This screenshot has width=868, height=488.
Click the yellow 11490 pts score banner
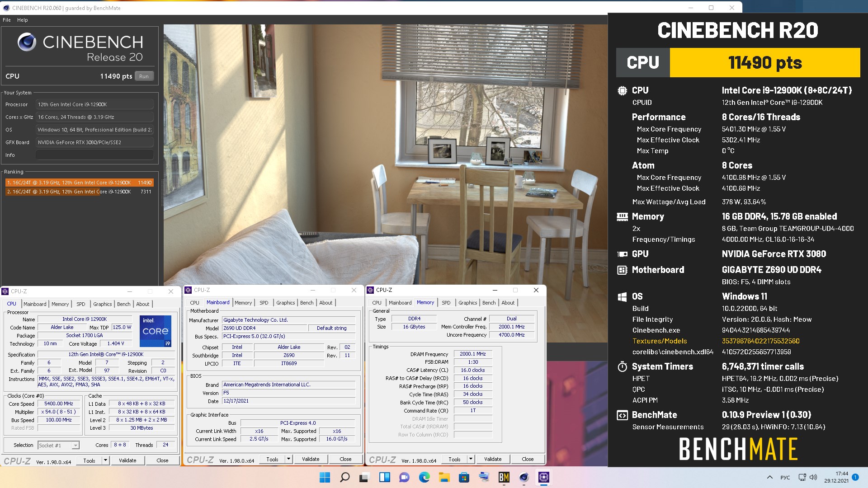(765, 62)
